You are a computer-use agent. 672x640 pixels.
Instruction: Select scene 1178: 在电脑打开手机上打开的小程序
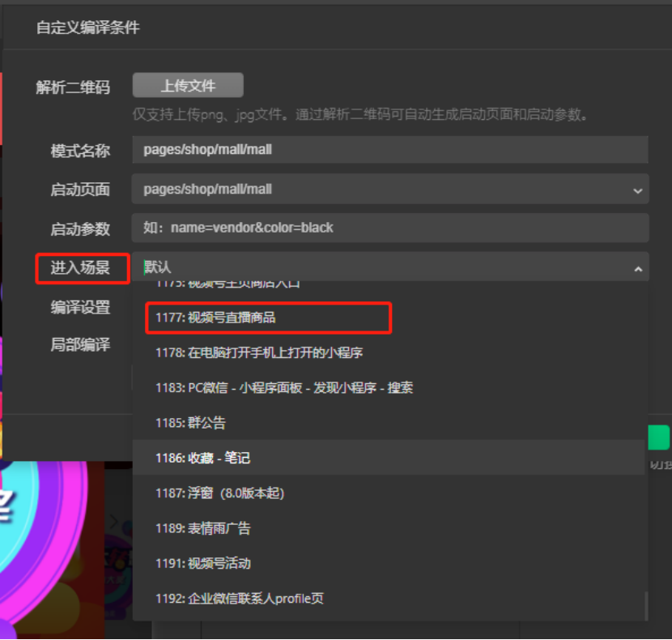[388, 352]
